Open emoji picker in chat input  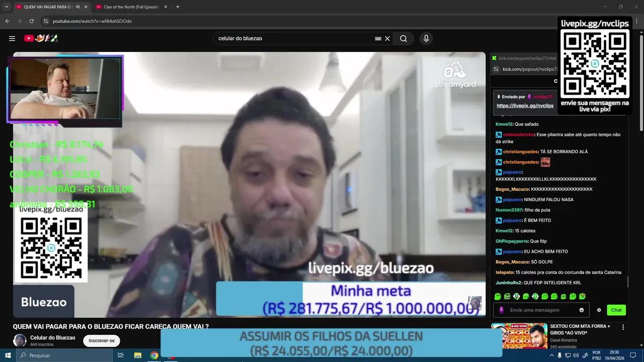point(582,310)
